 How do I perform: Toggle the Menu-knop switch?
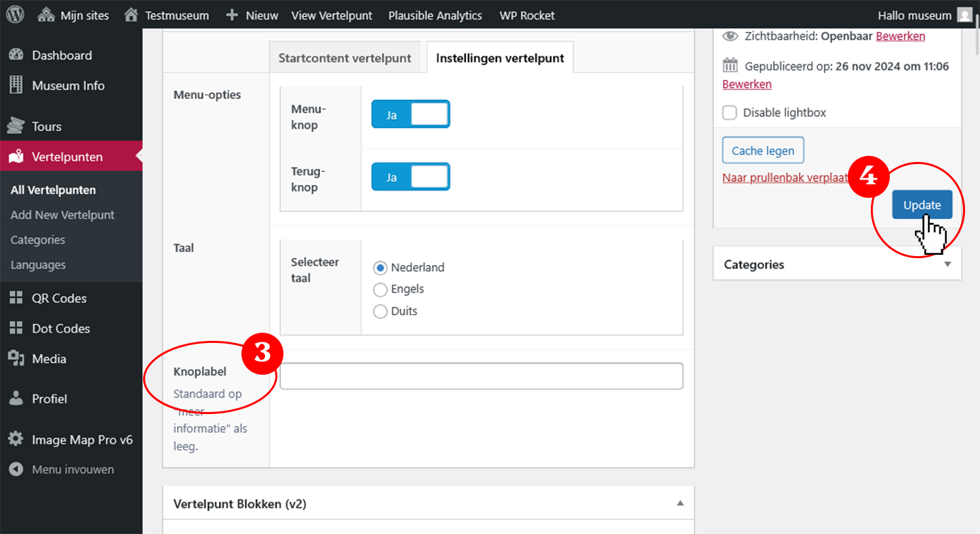click(410, 115)
